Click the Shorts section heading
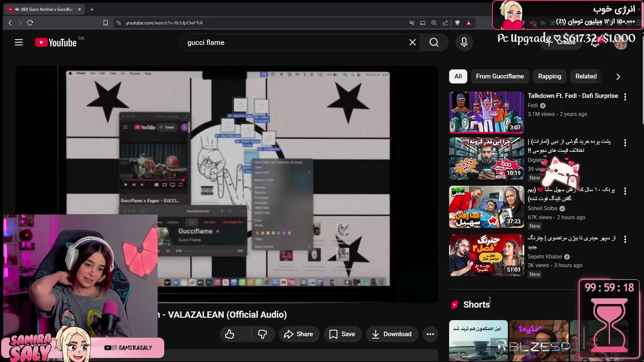 (476, 304)
